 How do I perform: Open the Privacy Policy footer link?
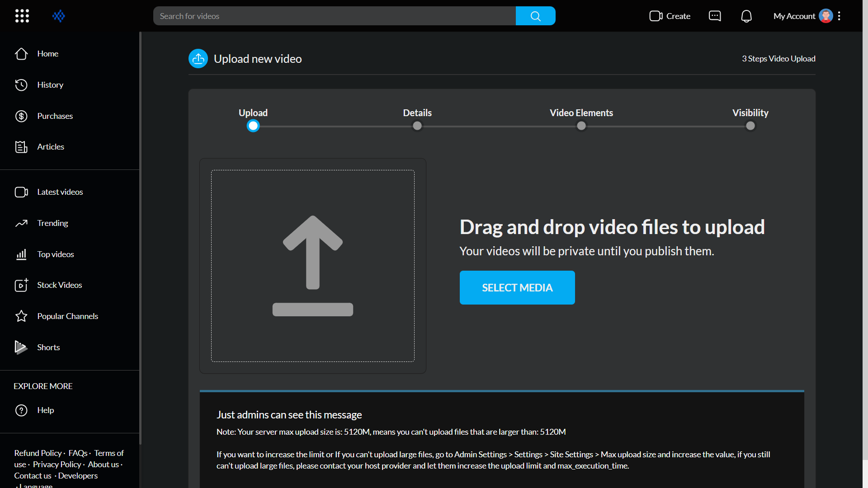point(57,465)
